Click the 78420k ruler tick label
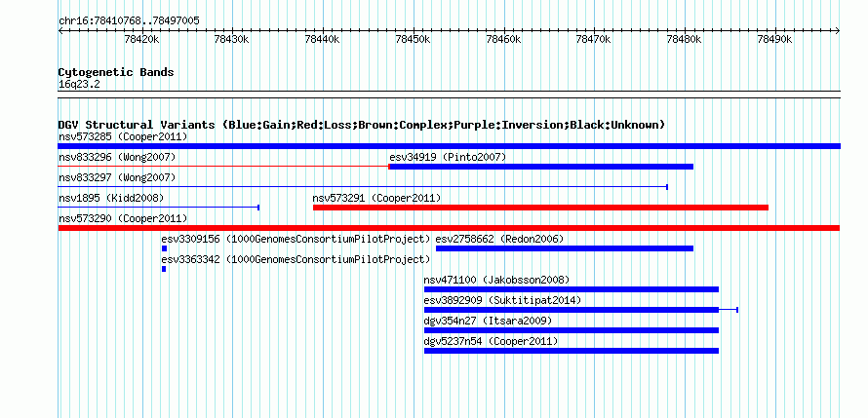 (142, 39)
